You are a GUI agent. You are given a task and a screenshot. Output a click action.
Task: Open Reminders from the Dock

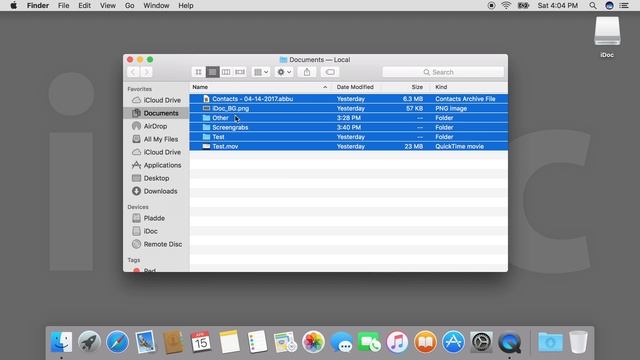[x=257, y=342]
